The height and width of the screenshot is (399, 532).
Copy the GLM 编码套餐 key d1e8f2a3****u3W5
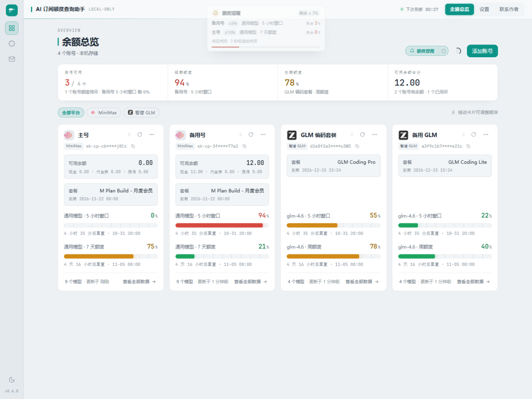pos(357,146)
